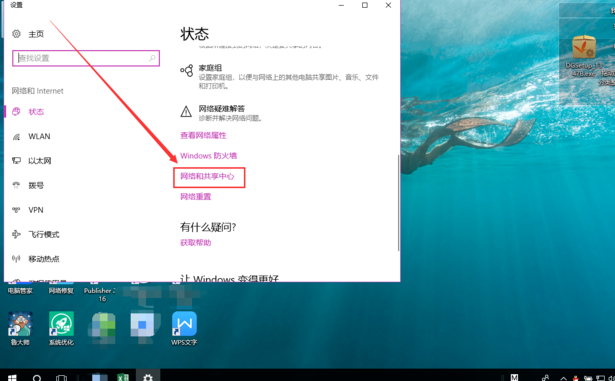The width and height of the screenshot is (615, 381).
Task: Open 系统优化 desktop shortcut
Action: [x=61, y=328]
